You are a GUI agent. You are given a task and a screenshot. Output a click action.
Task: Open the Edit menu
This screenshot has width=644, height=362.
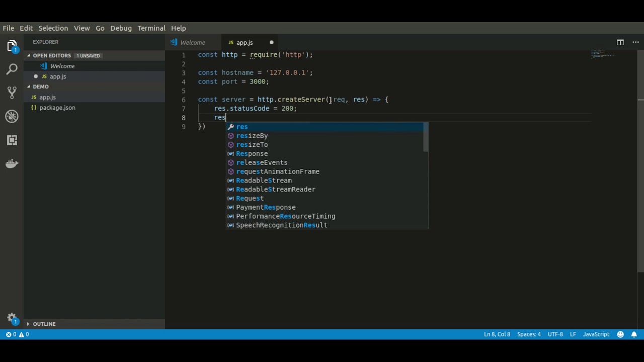click(x=26, y=28)
